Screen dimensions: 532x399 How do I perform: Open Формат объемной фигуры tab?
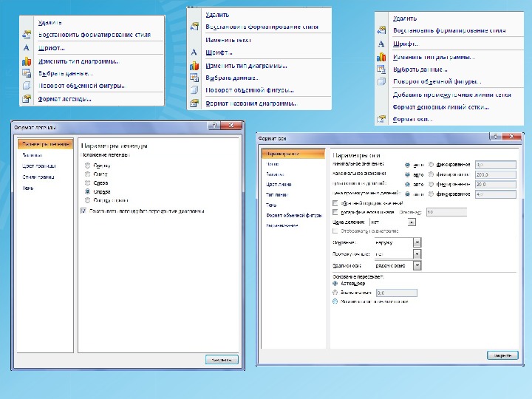pyautogui.click(x=294, y=216)
